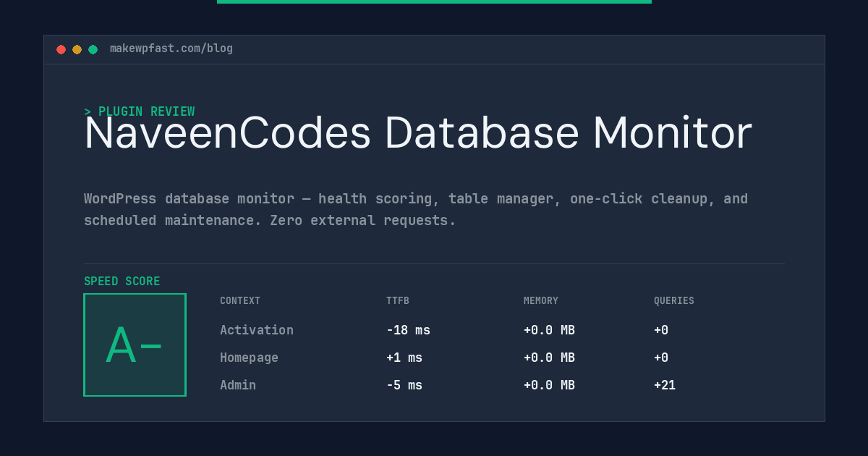The image size is (868, 456).
Task: Click the +1 ms TTFB value
Action: coord(404,358)
